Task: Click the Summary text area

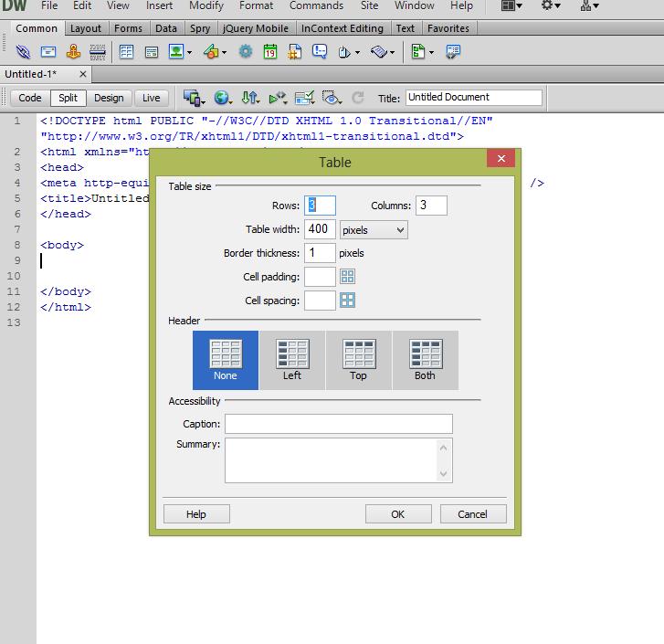Action: pos(338,460)
